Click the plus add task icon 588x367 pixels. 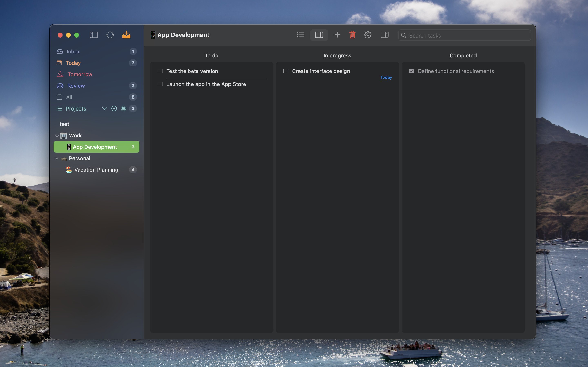(x=337, y=35)
